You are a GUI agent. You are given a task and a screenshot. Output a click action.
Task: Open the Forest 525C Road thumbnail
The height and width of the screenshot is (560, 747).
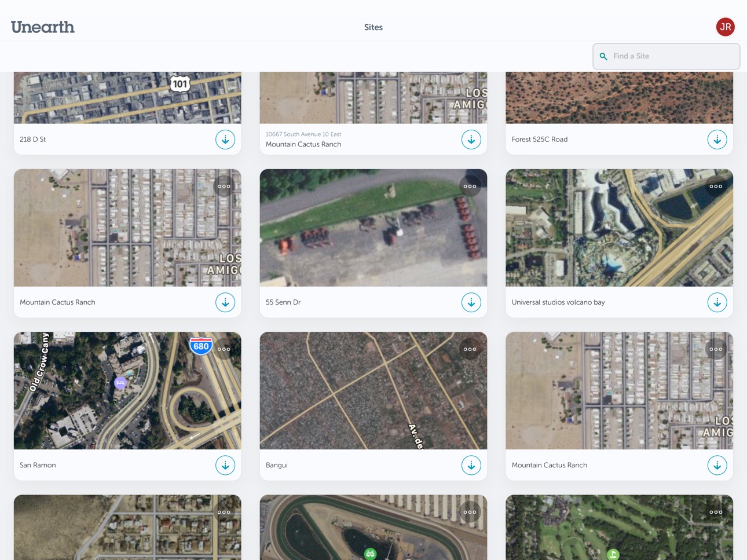coord(619,98)
